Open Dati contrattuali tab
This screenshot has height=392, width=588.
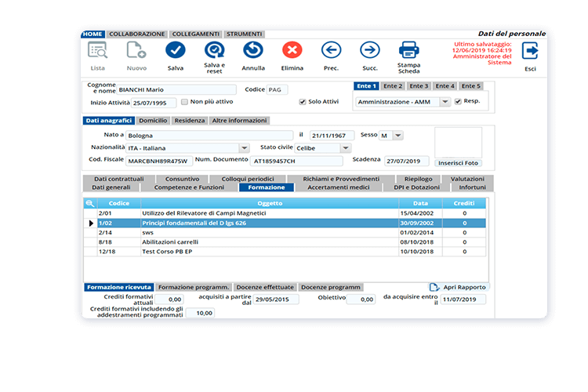[x=119, y=179]
